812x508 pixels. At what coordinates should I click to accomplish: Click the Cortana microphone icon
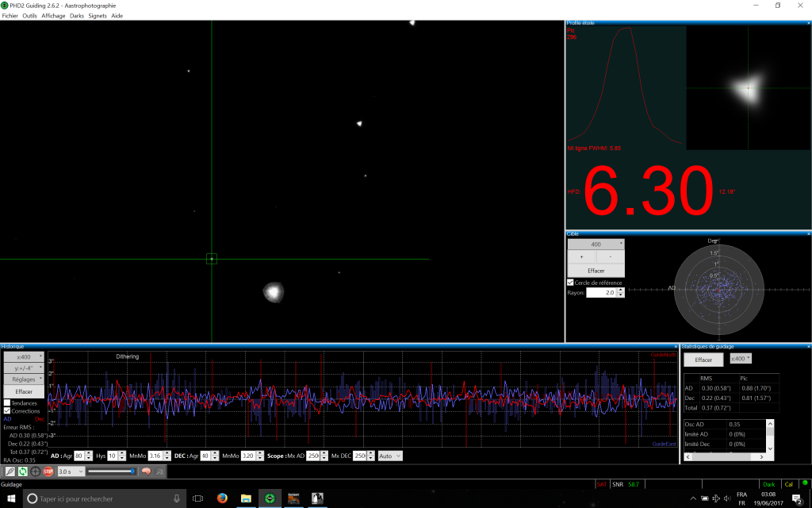(x=177, y=498)
